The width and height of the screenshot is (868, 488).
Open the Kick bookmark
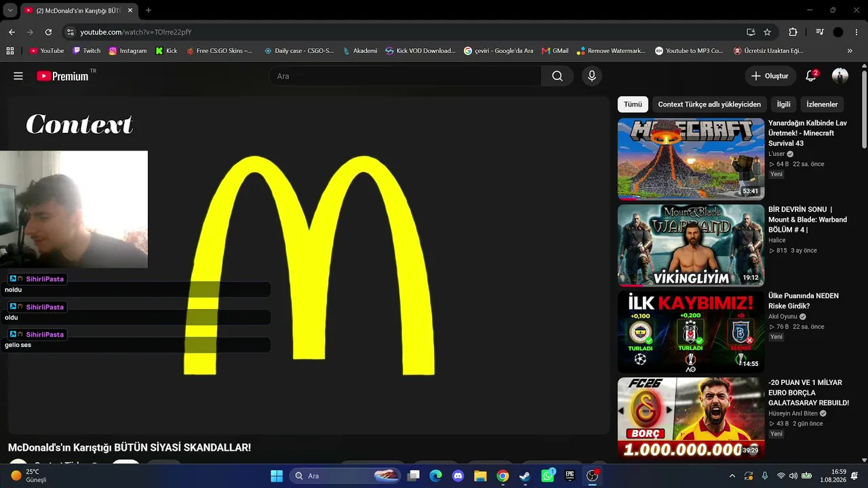(x=167, y=51)
